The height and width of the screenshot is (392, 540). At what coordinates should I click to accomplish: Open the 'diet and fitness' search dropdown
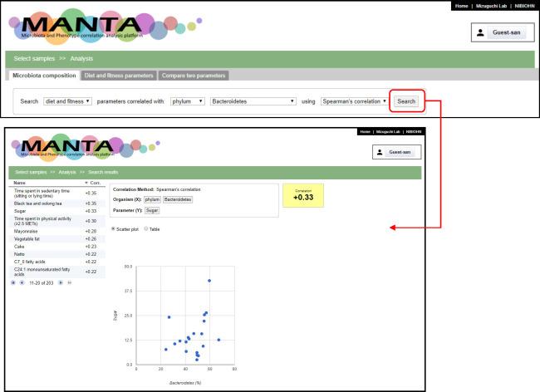67,101
